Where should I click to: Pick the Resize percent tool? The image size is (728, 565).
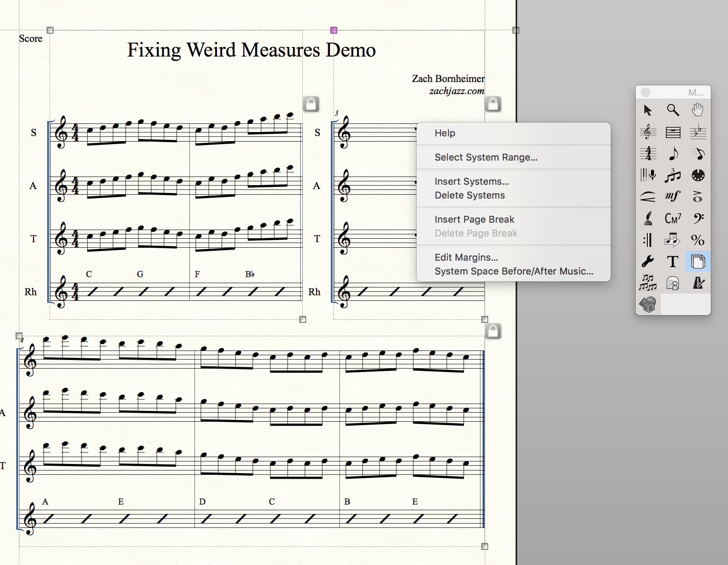[697, 240]
